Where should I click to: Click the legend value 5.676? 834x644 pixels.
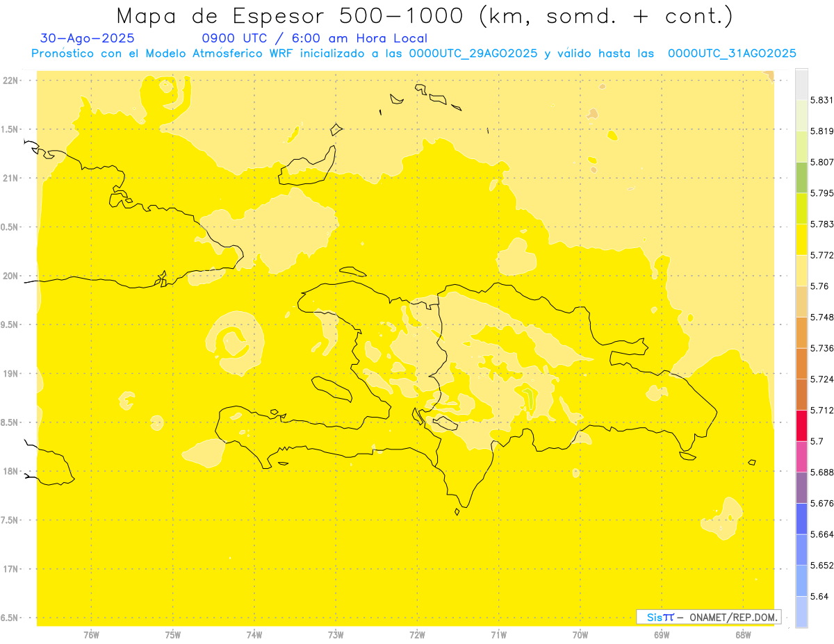(822, 503)
